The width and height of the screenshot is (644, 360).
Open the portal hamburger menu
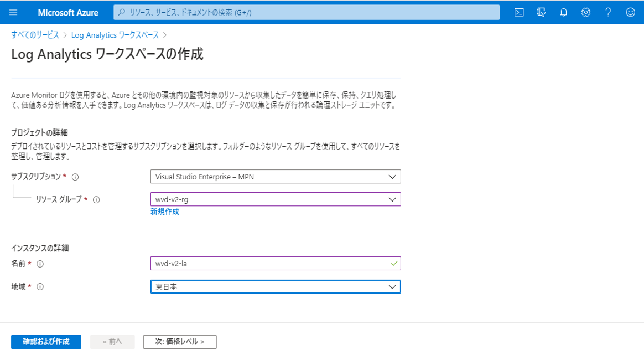[x=13, y=12]
